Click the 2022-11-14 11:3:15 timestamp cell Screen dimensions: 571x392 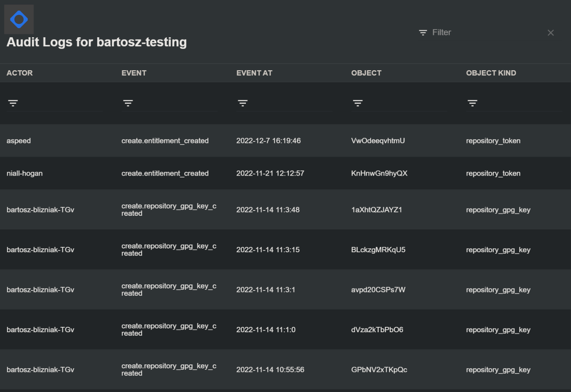(x=268, y=250)
